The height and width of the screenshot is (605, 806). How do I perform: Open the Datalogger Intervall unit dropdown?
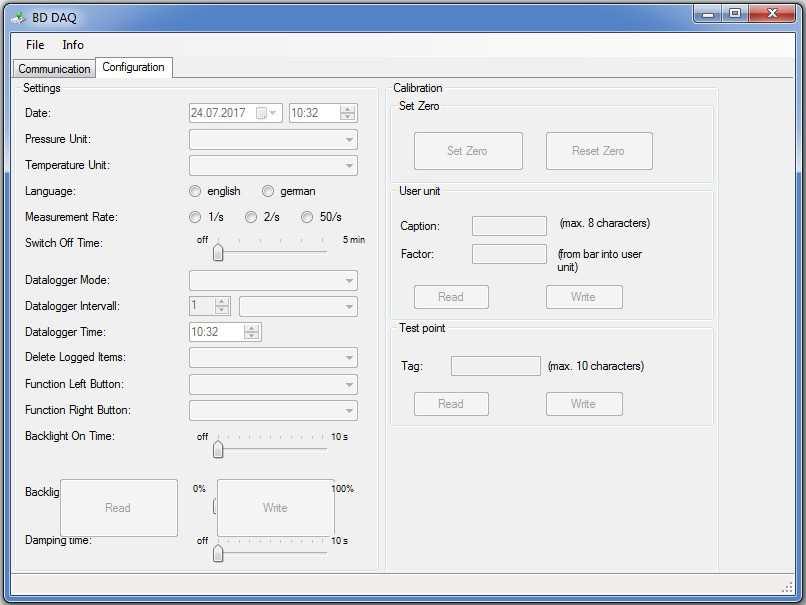[298, 306]
